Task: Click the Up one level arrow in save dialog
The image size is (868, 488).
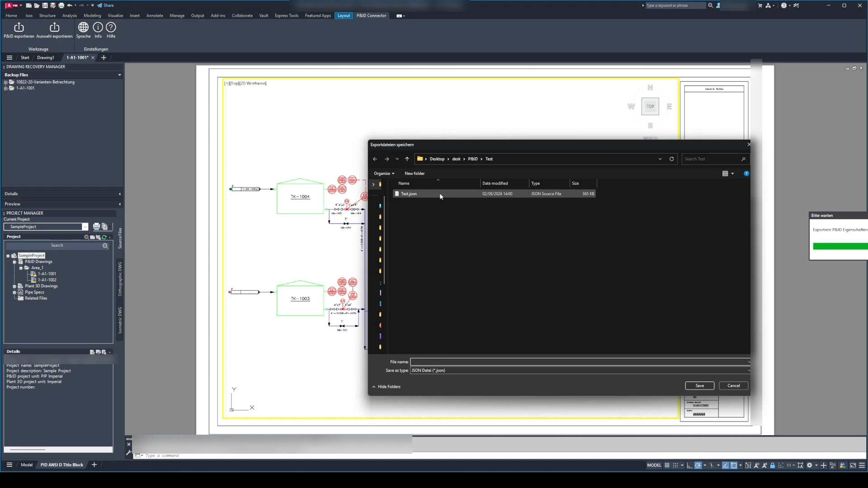Action: click(x=407, y=159)
